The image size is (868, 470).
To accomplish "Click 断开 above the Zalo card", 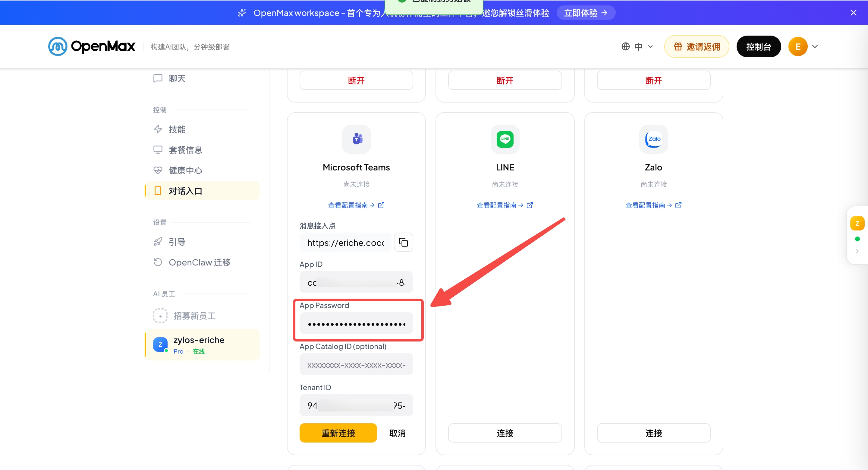I will pyautogui.click(x=653, y=80).
